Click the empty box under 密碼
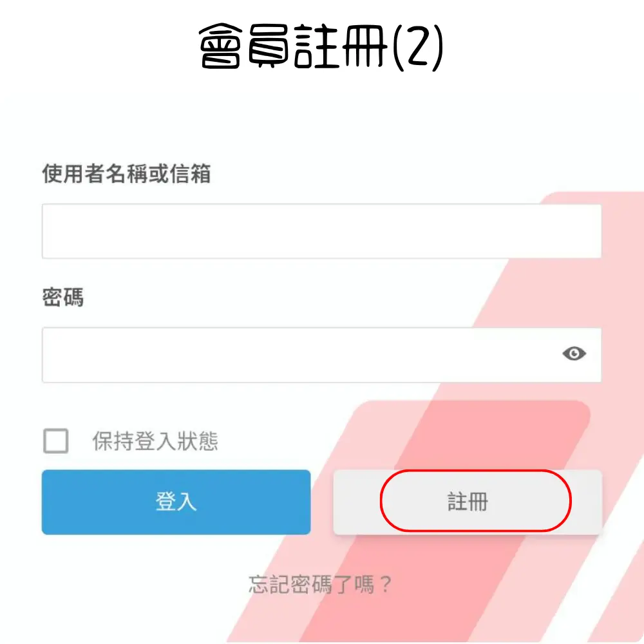 click(x=296, y=355)
